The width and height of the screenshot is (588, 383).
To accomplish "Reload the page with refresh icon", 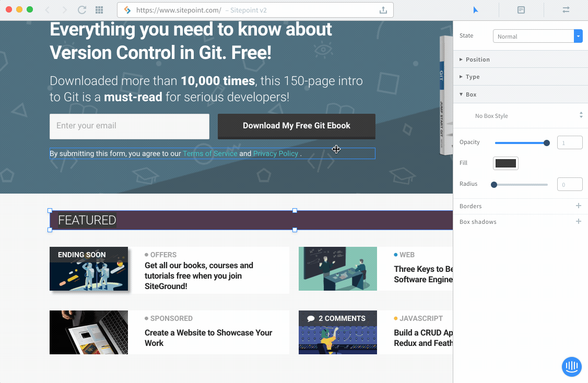I will 82,10.
